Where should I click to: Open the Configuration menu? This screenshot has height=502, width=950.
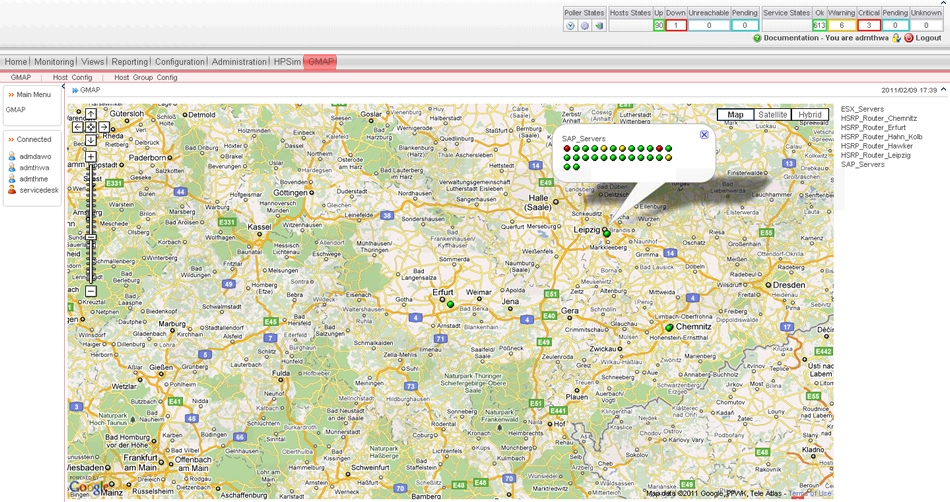click(180, 62)
